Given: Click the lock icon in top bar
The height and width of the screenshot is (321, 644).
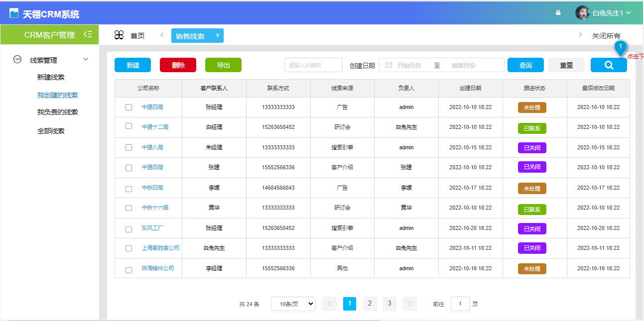Looking at the screenshot, I should pos(557,11).
